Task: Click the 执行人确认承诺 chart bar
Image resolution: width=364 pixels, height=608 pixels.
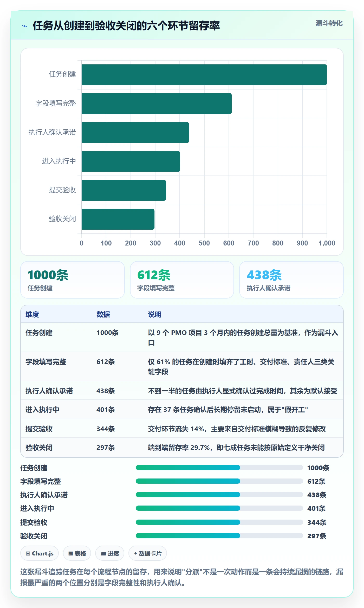Action: (x=135, y=132)
